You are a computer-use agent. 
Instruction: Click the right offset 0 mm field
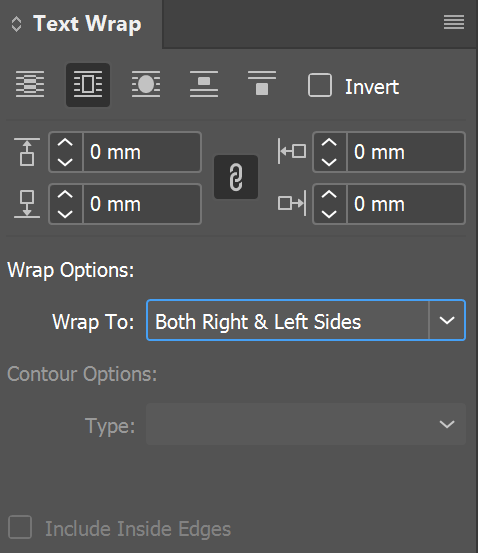coord(406,204)
